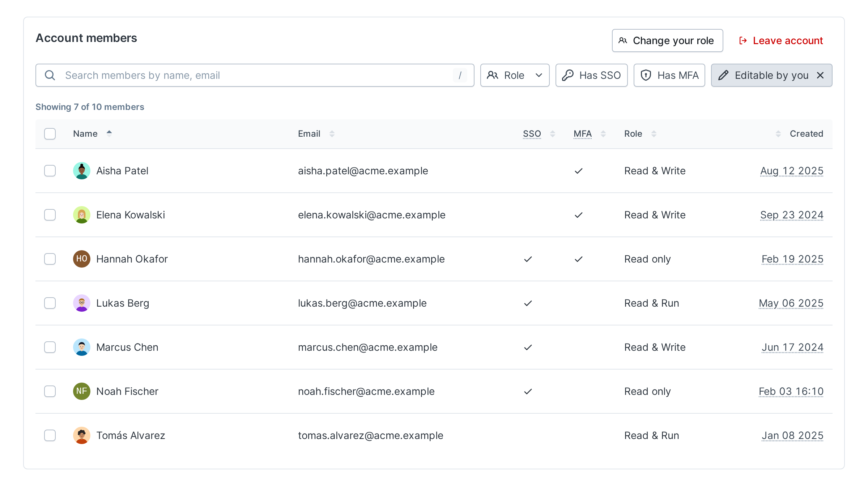This screenshot has width=868, height=486.
Task: Select Marcus Chen's row checkbox
Action: coord(50,347)
